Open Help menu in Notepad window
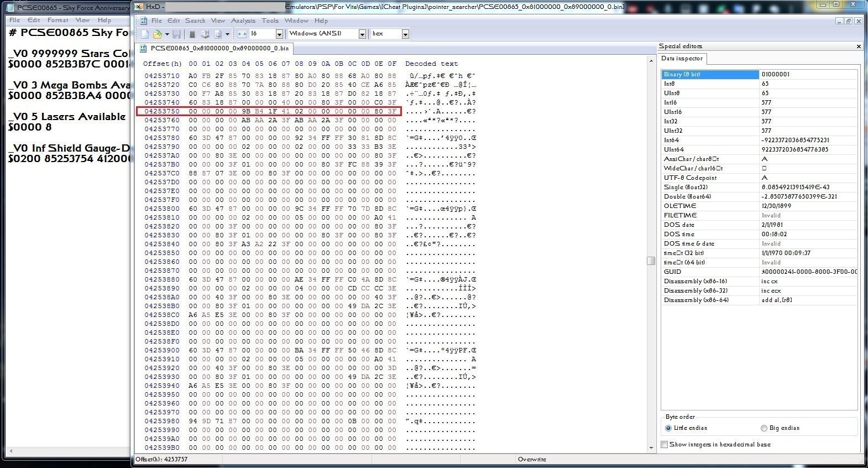 coord(104,20)
